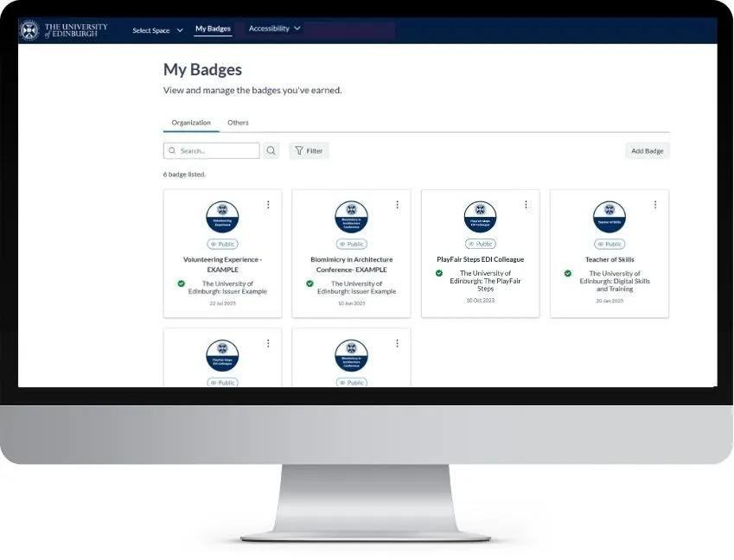Click the magnifier search button beside search field
Screen dimensions: 734x560
tap(271, 150)
